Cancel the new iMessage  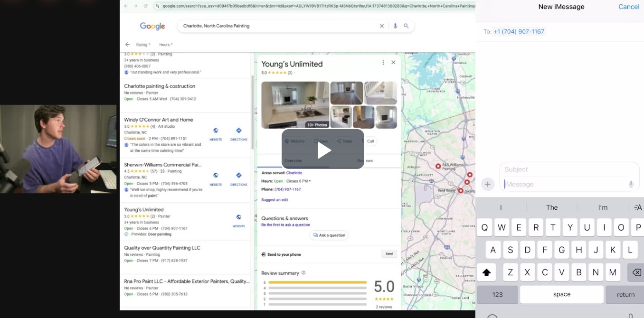628,7
